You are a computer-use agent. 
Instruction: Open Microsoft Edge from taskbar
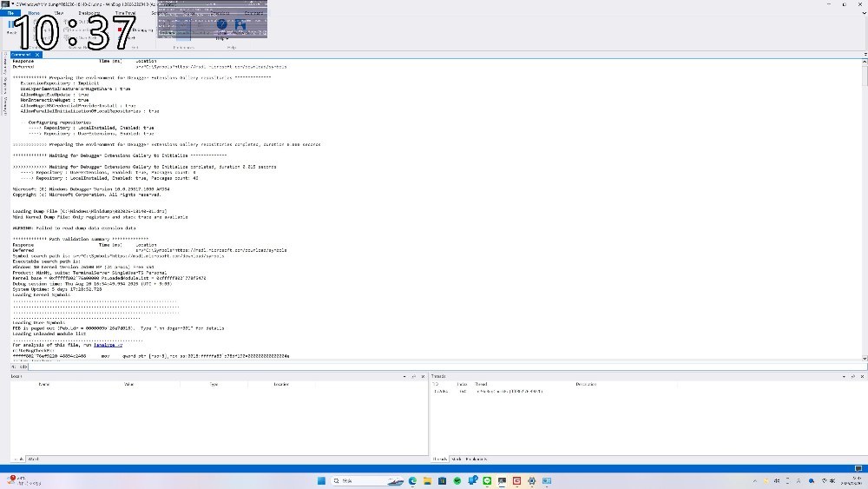[x=412, y=480]
